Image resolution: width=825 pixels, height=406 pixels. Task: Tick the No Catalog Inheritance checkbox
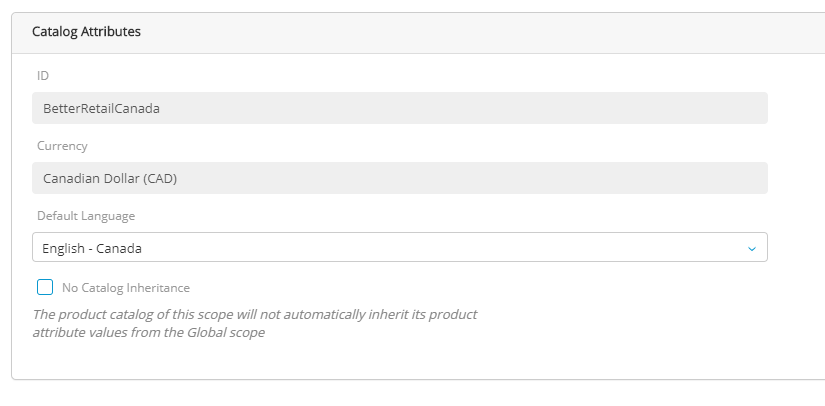pos(45,287)
